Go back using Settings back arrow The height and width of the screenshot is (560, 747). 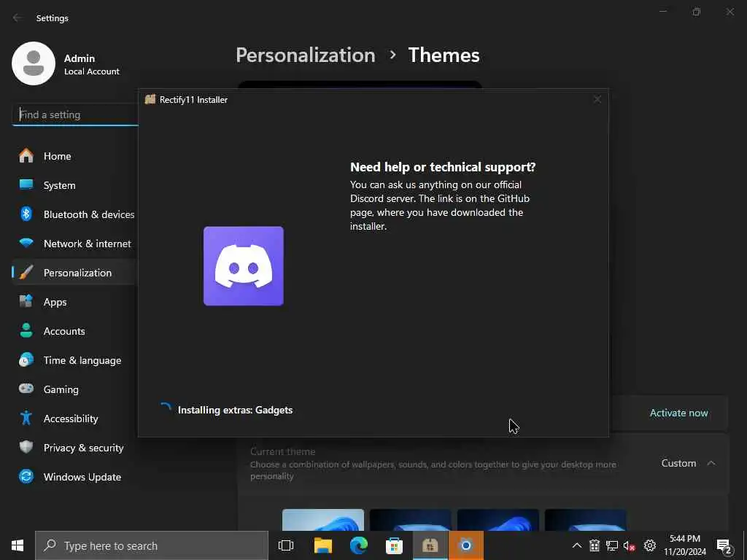[18, 17]
